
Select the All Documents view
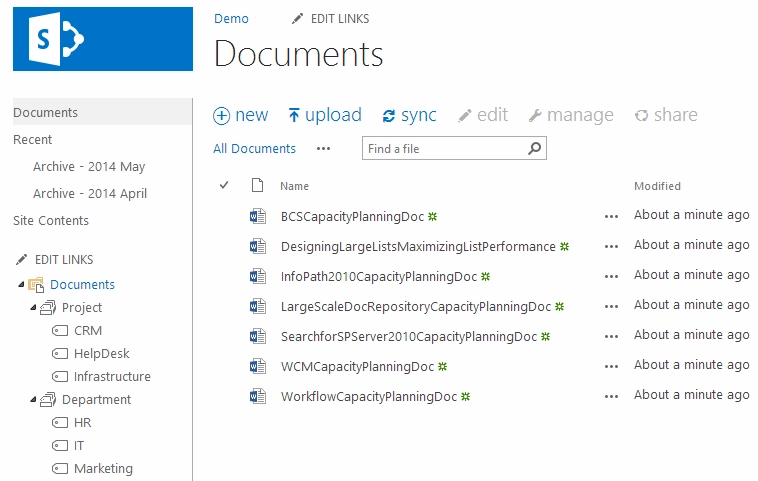point(254,148)
